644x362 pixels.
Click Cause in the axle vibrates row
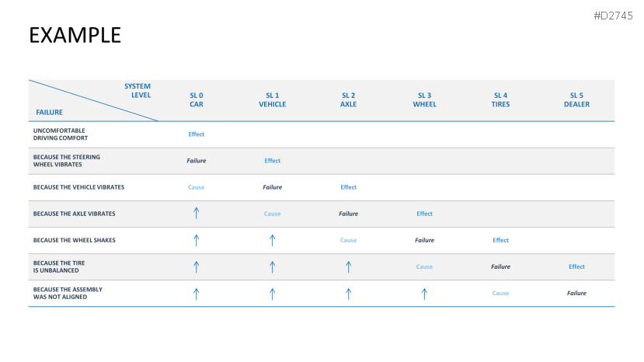273,214
